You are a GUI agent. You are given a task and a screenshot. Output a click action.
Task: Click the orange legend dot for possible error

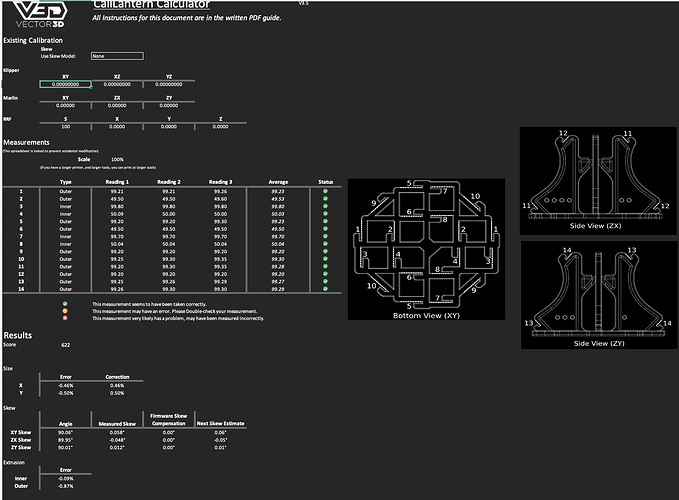[65, 311]
